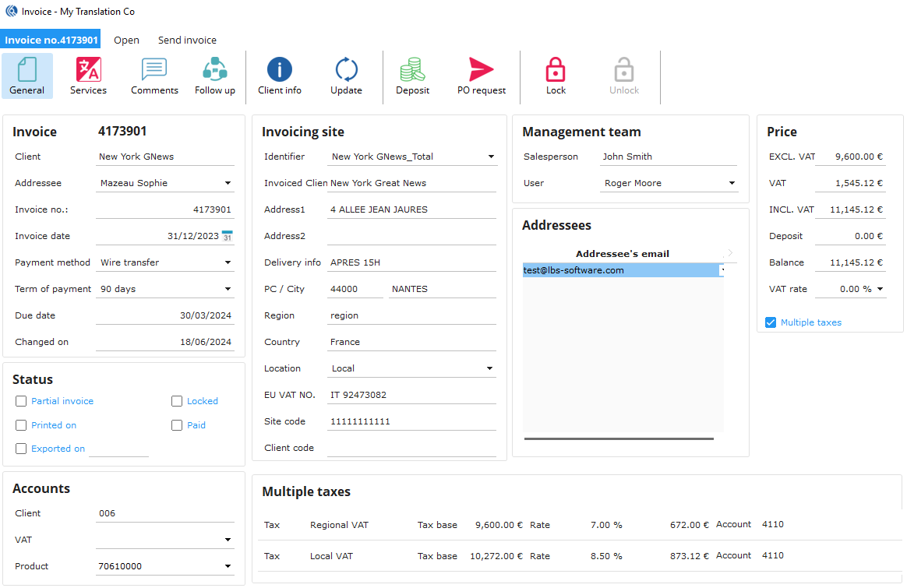
Task: Open the Deposit coins icon
Action: click(412, 76)
